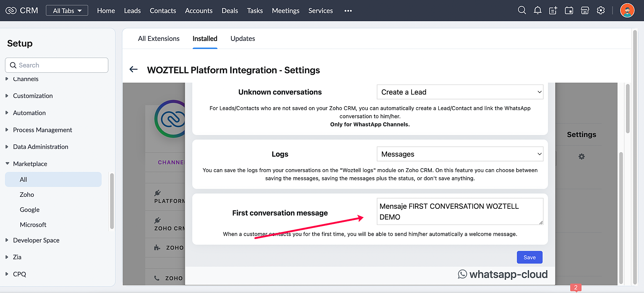Click the Zoho CRM logo icon
The image size is (644, 293).
[11, 11]
